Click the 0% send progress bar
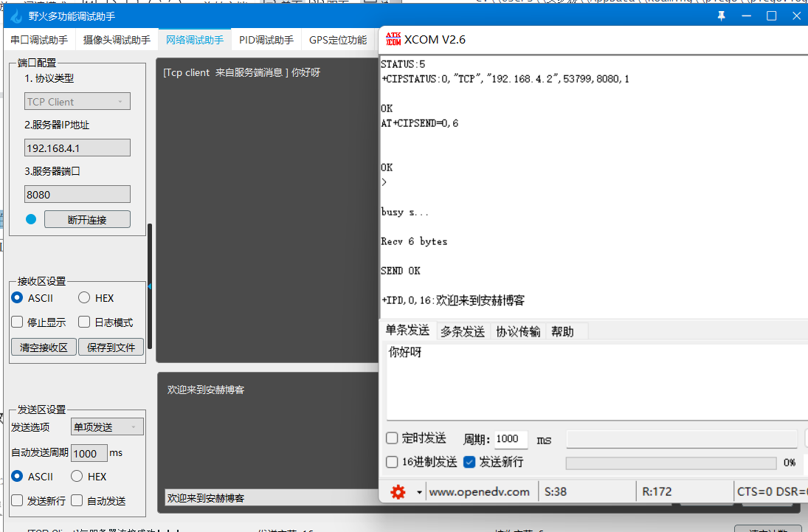Screen dimensions: 808x532 click(671, 463)
